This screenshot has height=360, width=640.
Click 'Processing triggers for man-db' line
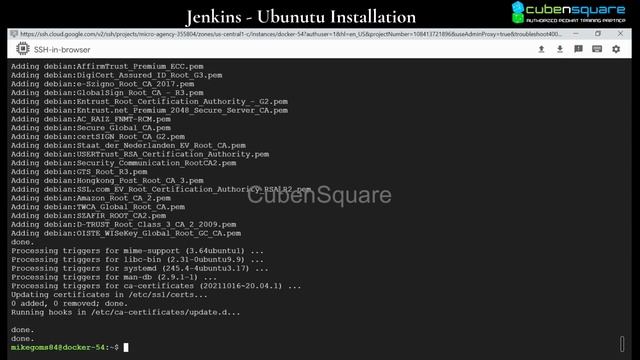(114, 277)
